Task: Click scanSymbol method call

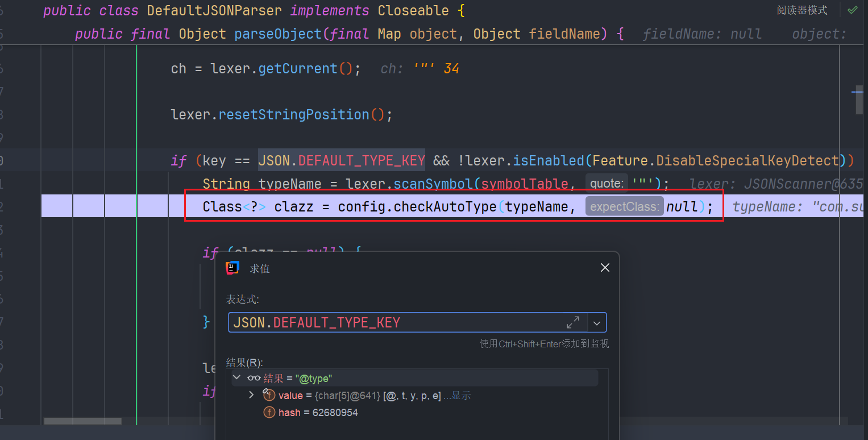Action: [x=433, y=184]
